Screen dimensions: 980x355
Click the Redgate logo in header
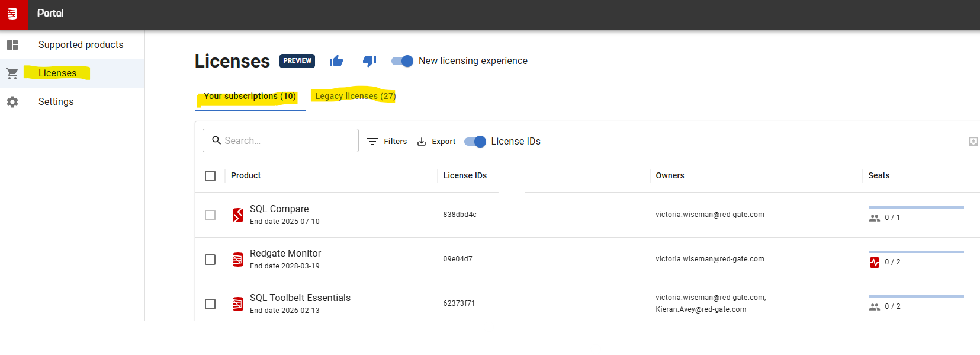(x=13, y=14)
